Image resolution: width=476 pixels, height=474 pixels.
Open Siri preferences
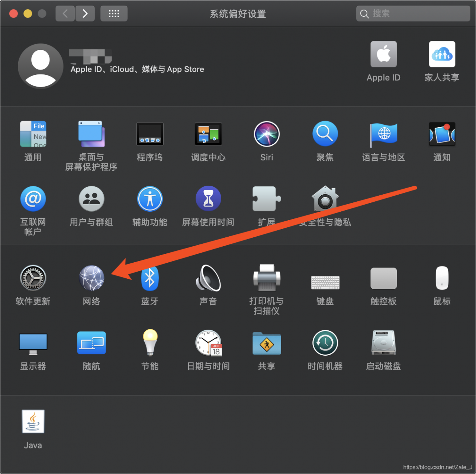point(267,134)
